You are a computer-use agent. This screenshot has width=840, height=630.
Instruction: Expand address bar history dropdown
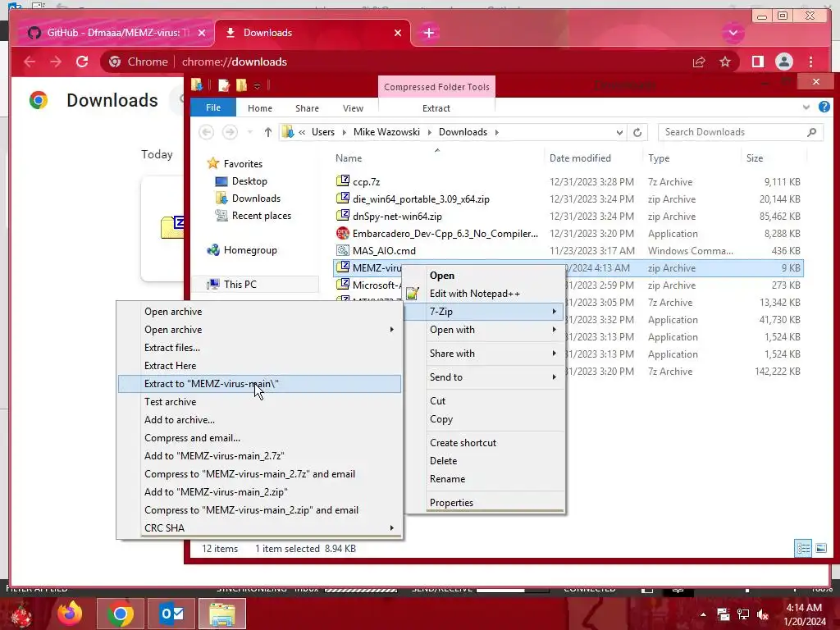click(619, 132)
